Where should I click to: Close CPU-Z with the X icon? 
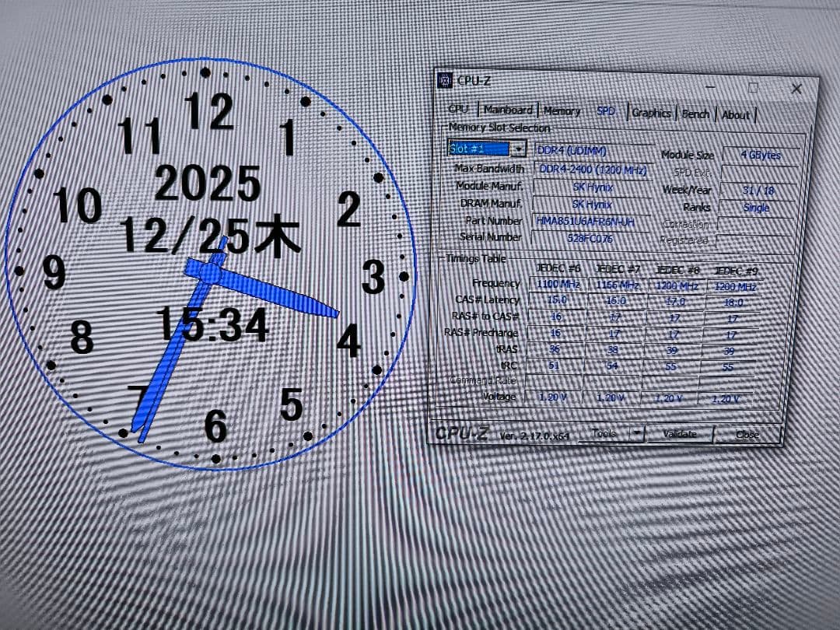796,89
